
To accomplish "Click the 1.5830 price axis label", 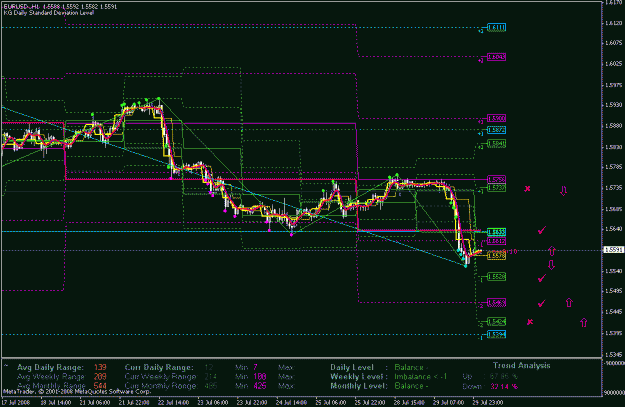I will point(613,147).
